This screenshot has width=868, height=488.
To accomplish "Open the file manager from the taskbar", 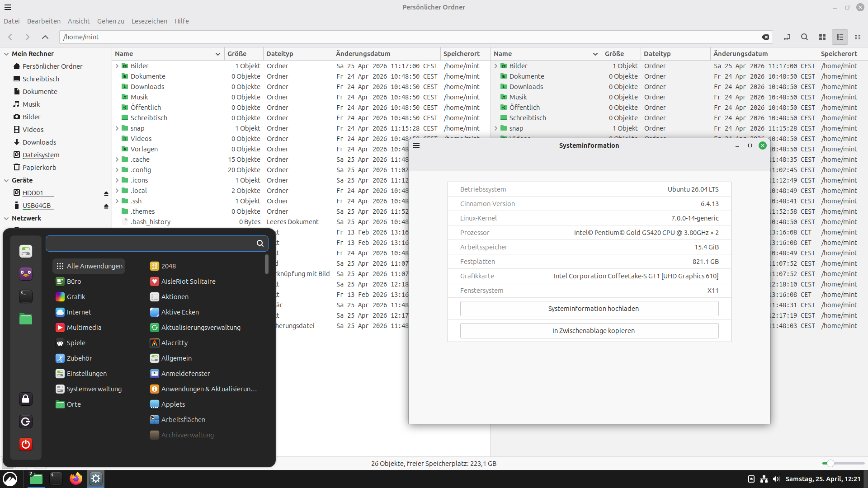I will [x=36, y=479].
